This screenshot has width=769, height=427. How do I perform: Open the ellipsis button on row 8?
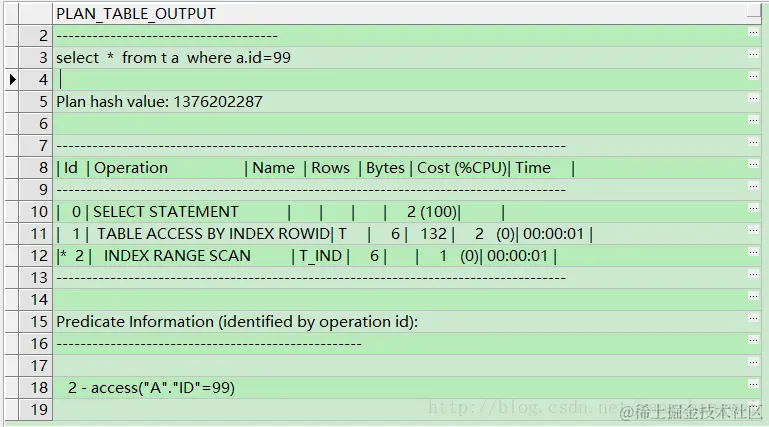click(754, 165)
